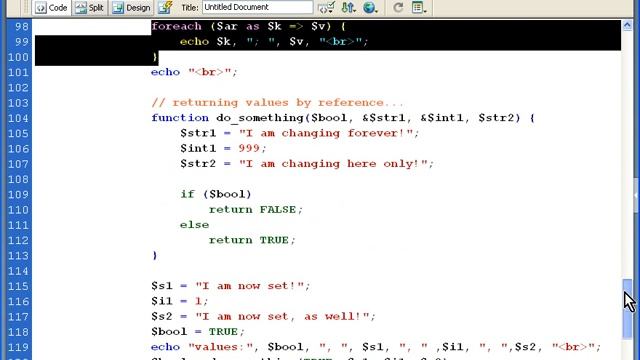Click line number 119 in the gutter

(18, 347)
